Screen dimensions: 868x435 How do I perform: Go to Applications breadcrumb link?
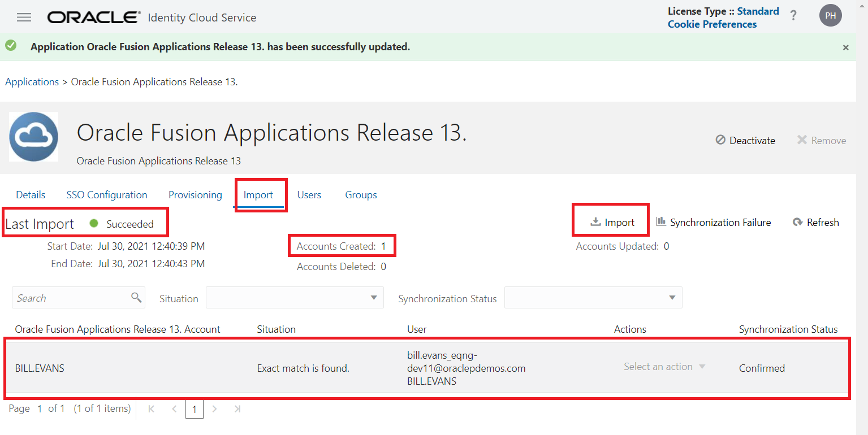tap(32, 82)
